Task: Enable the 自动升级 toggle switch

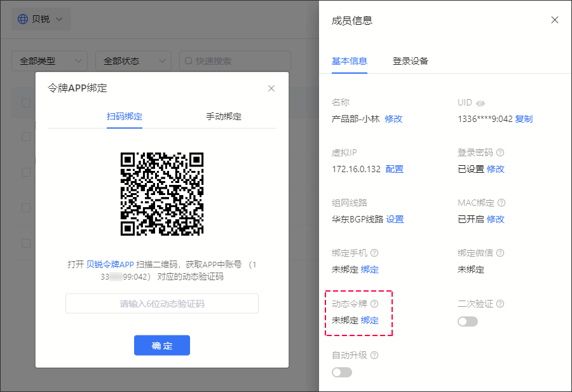Action: (x=342, y=372)
